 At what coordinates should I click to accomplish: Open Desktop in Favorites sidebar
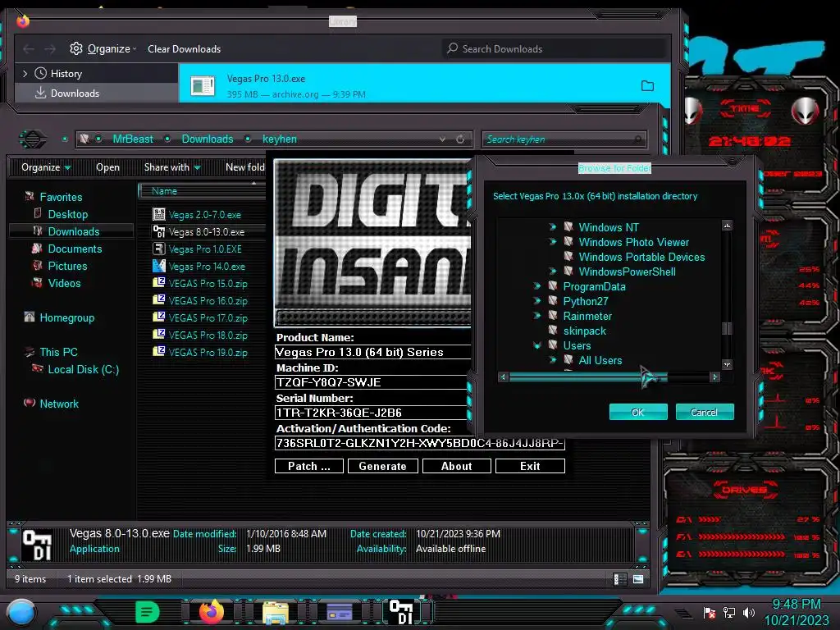(67, 214)
